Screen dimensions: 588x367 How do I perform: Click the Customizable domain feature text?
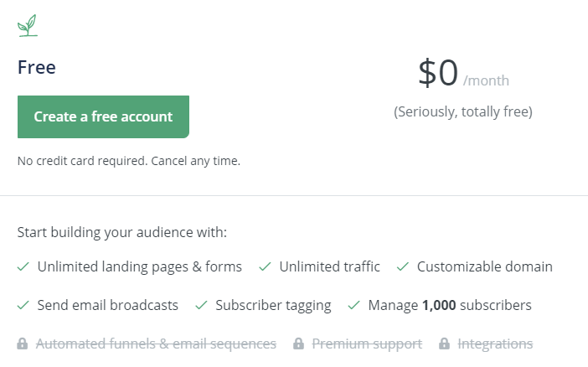click(x=484, y=267)
